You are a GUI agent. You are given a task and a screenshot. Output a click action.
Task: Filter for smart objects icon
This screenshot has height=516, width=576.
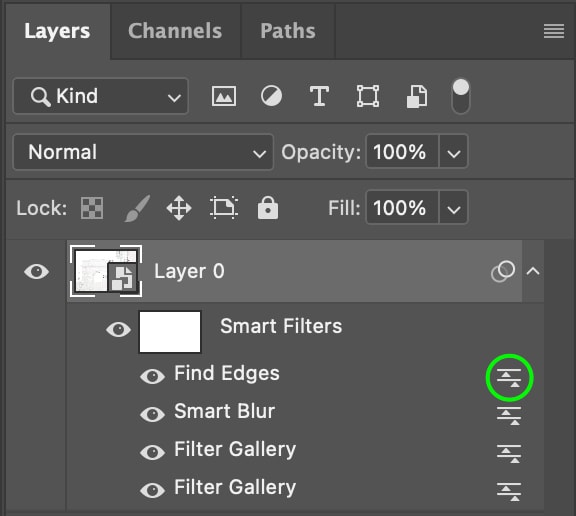(x=417, y=97)
